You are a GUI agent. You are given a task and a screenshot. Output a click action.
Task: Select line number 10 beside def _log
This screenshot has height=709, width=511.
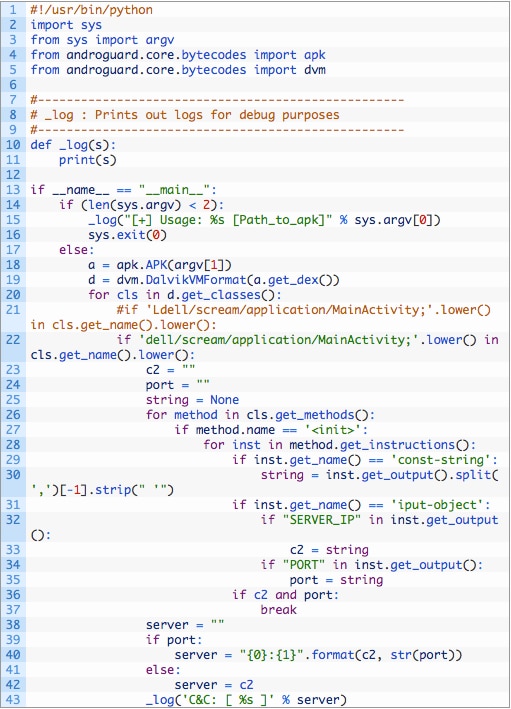pos(13,145)
